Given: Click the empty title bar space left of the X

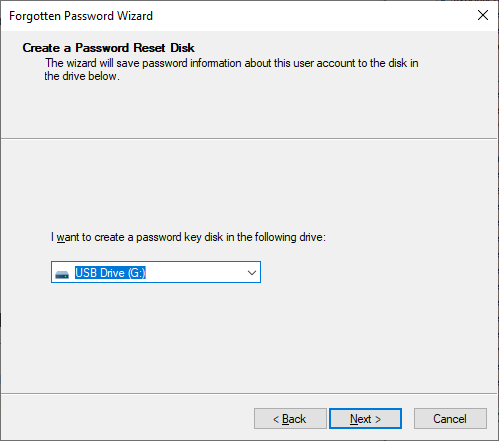Looking at the screenshot, I should (x=313, y=16).
